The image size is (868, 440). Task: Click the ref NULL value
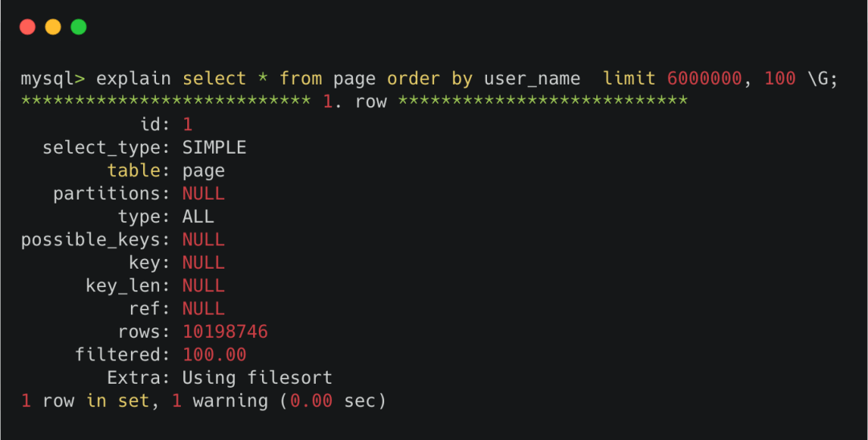203,309
